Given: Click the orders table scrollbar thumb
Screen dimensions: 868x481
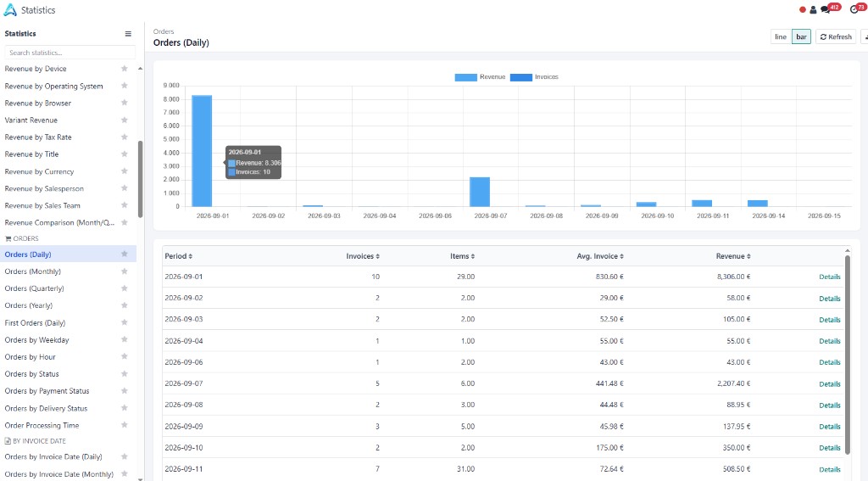Looking at the screenshot, I should click(x=847, y=354).
